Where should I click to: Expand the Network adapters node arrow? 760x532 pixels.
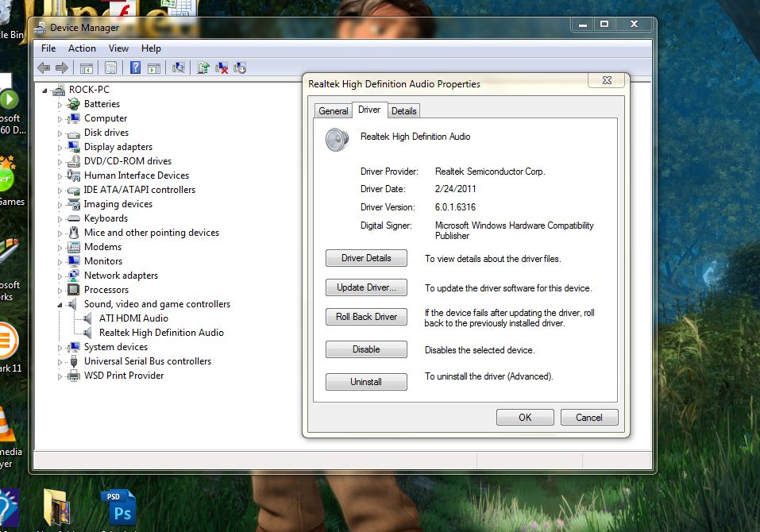60,276
